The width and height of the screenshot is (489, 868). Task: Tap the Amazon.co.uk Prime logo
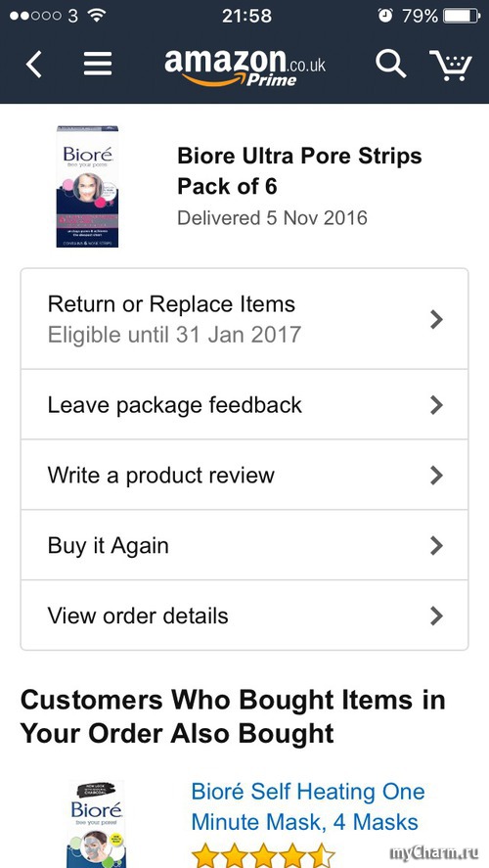[245, 67]
